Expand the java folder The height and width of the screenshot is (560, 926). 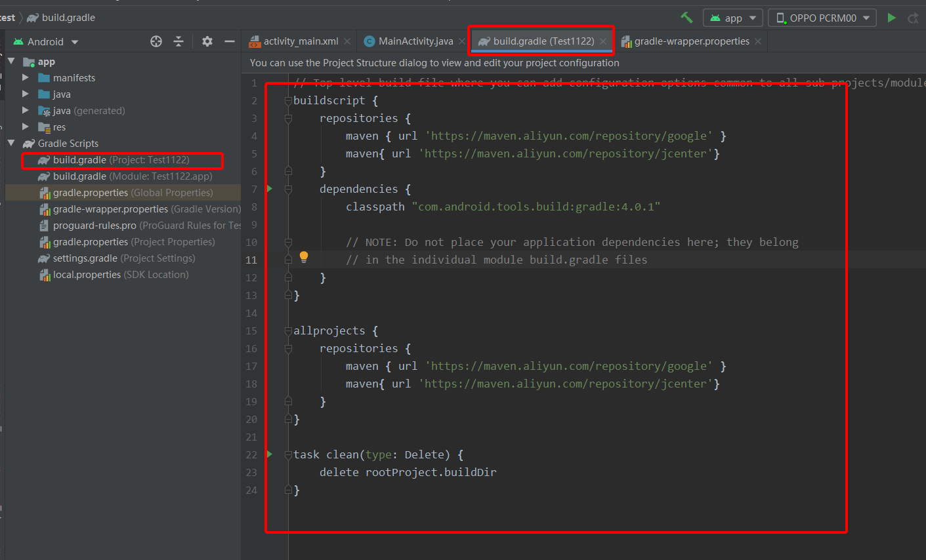[x=26, y=94]
